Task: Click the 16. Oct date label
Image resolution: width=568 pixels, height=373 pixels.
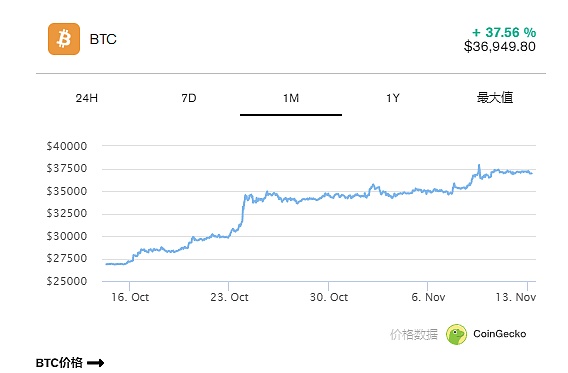Action: (x=130, y=297)
